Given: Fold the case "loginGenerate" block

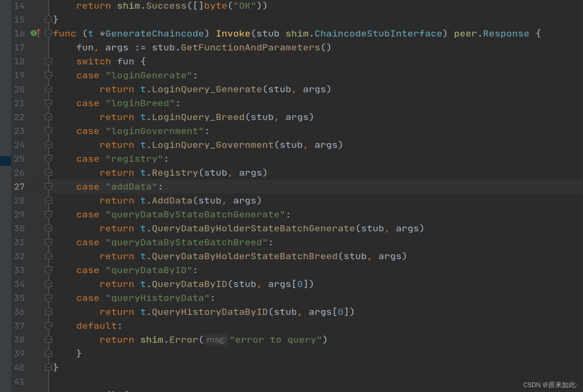Looking at the screenshot, I should 49,75.
